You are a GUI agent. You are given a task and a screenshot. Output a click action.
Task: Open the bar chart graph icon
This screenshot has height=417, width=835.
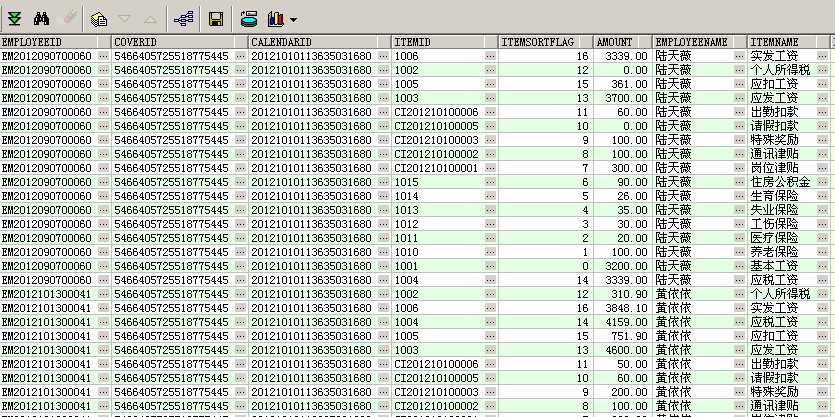[x=276, y=20]
